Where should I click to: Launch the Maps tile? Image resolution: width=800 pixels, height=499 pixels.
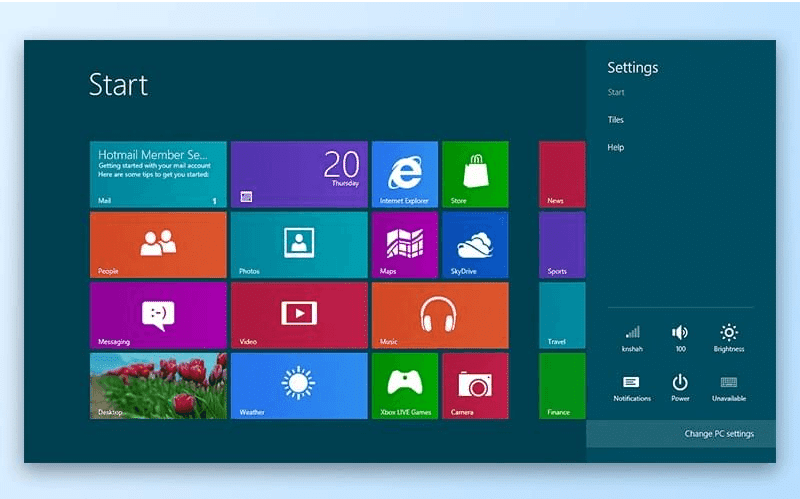pos(405,245)
